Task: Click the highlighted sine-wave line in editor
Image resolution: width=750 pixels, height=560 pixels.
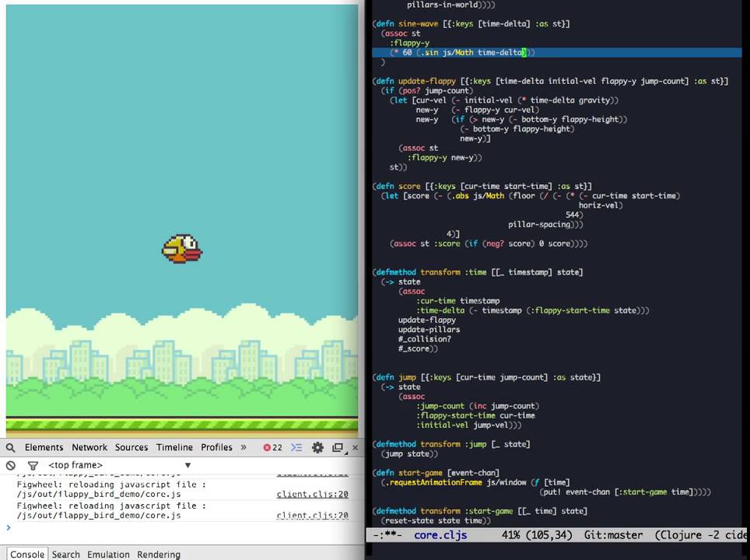Action: (557, 53)
